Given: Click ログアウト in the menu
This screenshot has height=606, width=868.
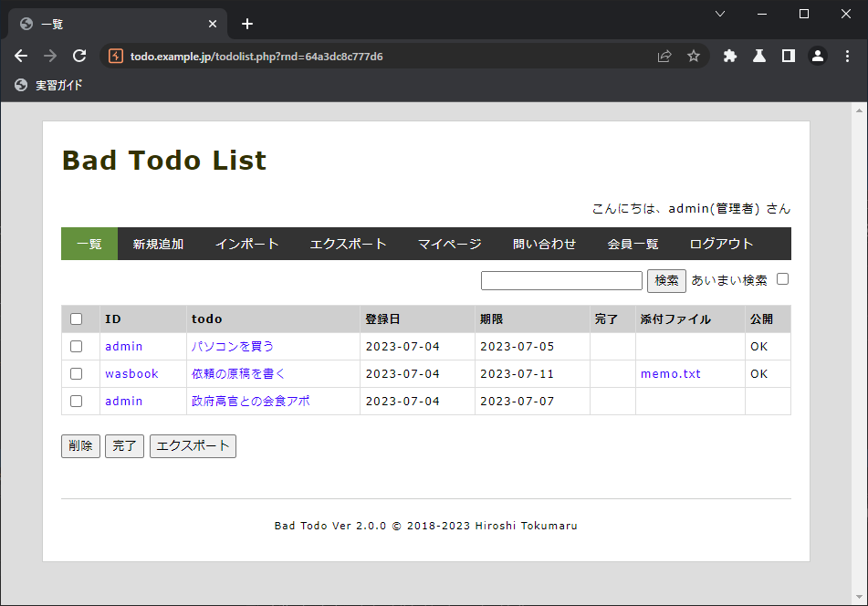Looking at the screenshot, I should click(721, 244).
